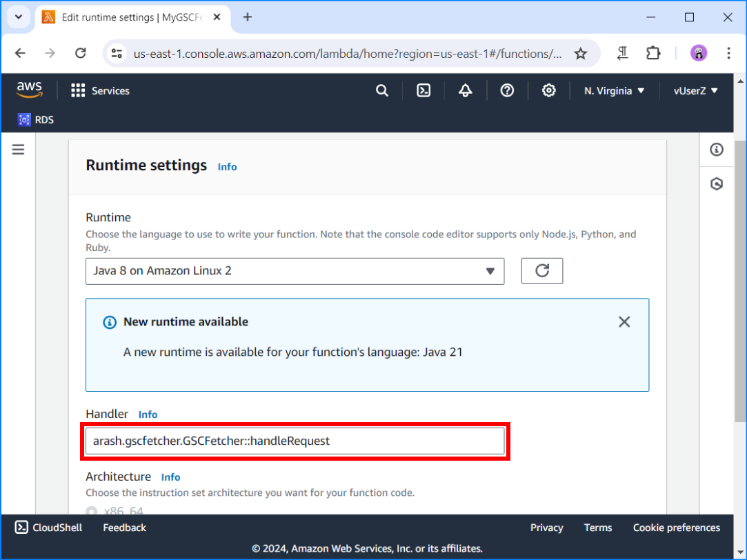
Task: Open Cookie preferences
Action: [x=676, y=528]
